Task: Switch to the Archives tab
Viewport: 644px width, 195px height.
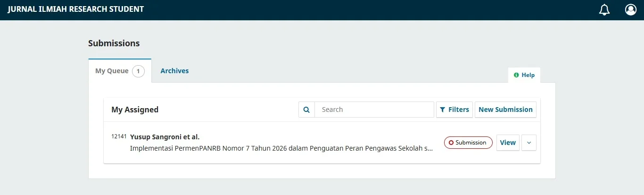Action: [174, 71]
